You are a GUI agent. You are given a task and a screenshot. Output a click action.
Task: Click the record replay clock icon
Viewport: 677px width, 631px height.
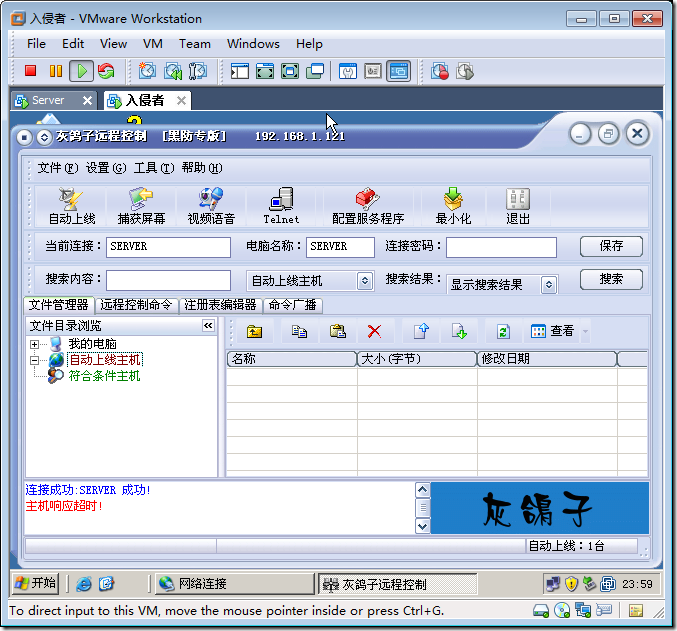coord(440,71)
